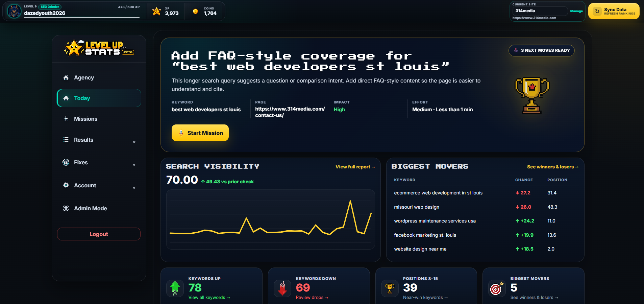644x304 pixels.
Task: Click the Level Up Stats logo
Action: tap(99, 48)
